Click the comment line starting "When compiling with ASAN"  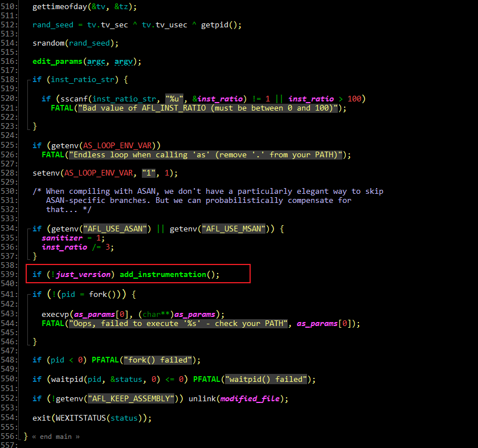(x=208, y=191)
